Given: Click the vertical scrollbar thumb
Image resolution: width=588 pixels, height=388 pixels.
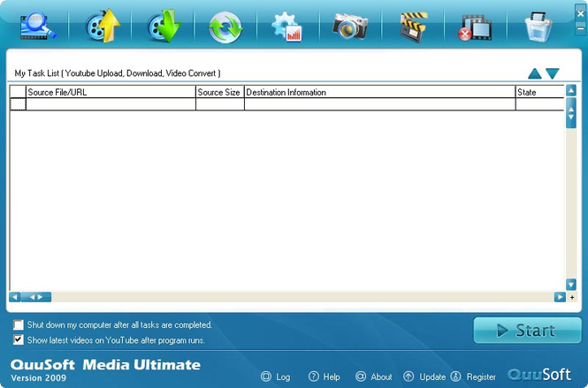Looking at the screenshot, I should tap(570, 113).
